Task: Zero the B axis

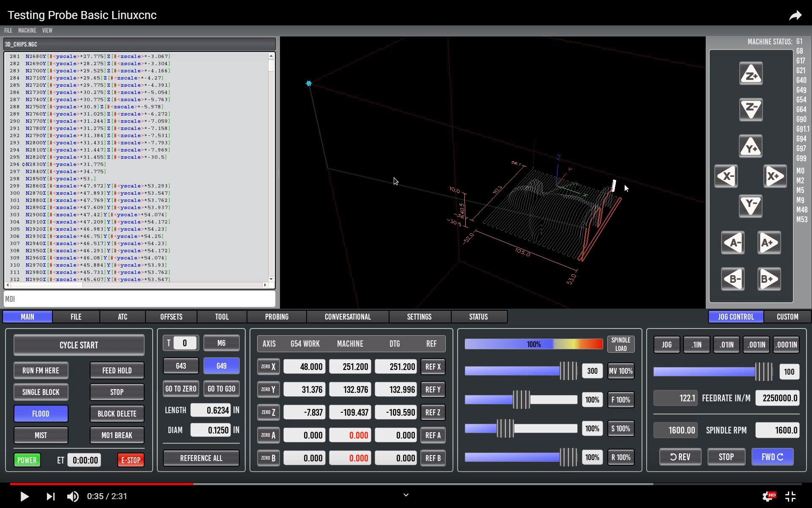Action: click(x=269, y=458)
